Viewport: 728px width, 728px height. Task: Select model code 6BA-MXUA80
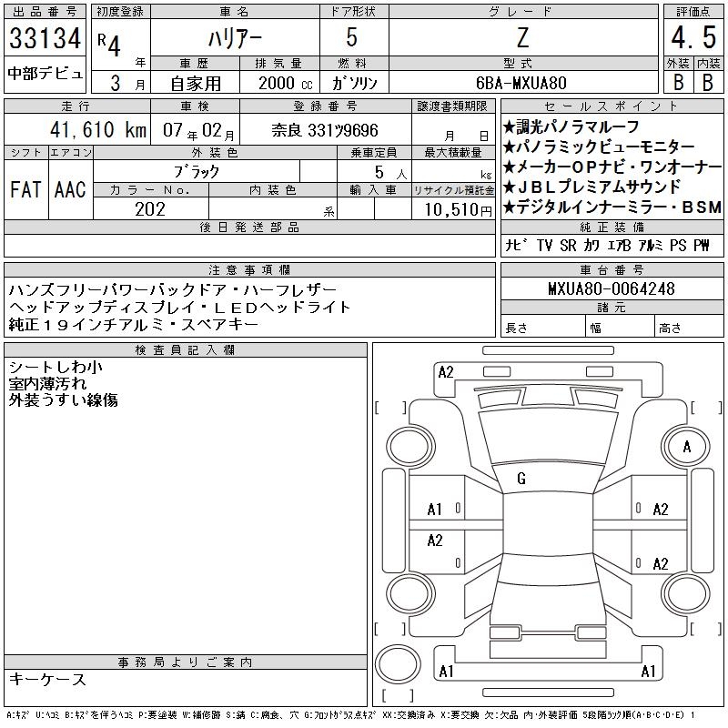pos(521,83)
